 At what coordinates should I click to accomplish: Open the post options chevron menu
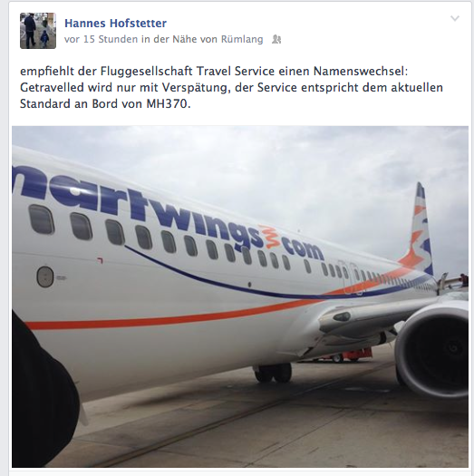455,18
